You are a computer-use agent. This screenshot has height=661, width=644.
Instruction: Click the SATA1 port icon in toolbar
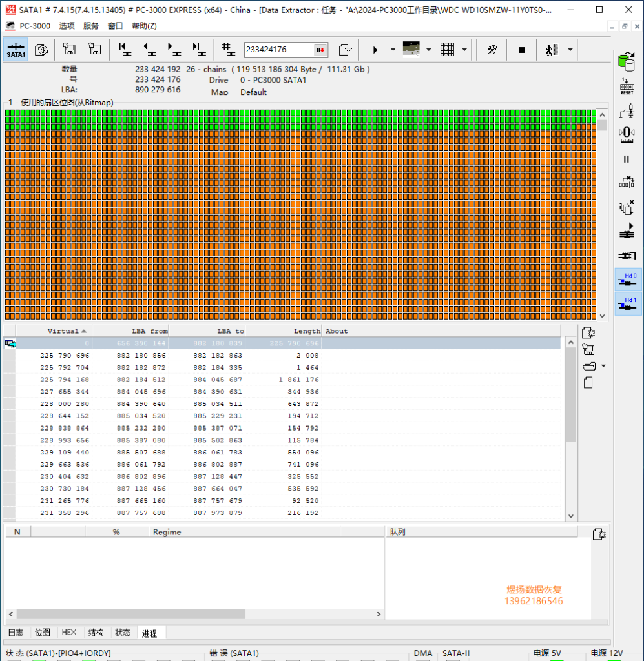pos(16,50)
